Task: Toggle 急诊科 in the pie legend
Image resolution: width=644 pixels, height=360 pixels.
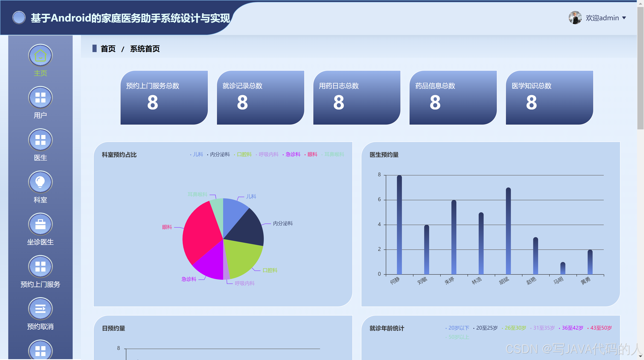Action: pyautogui.click(x=291, y=154)
